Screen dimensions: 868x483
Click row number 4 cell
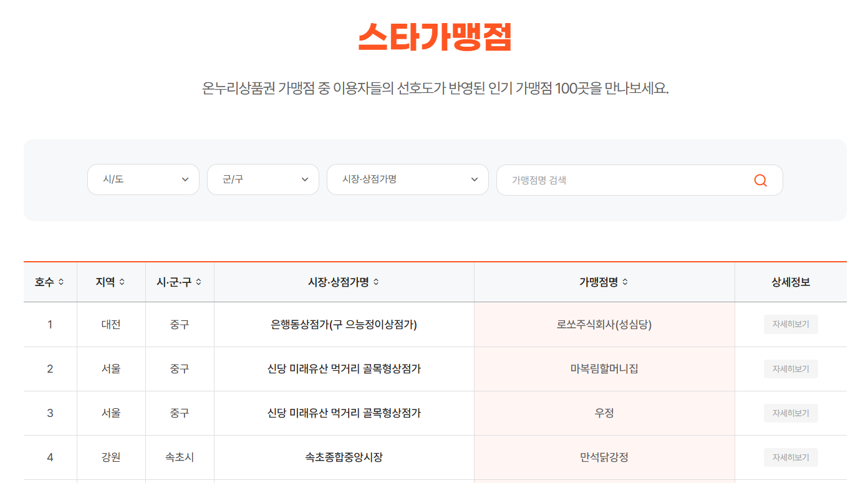50,457
